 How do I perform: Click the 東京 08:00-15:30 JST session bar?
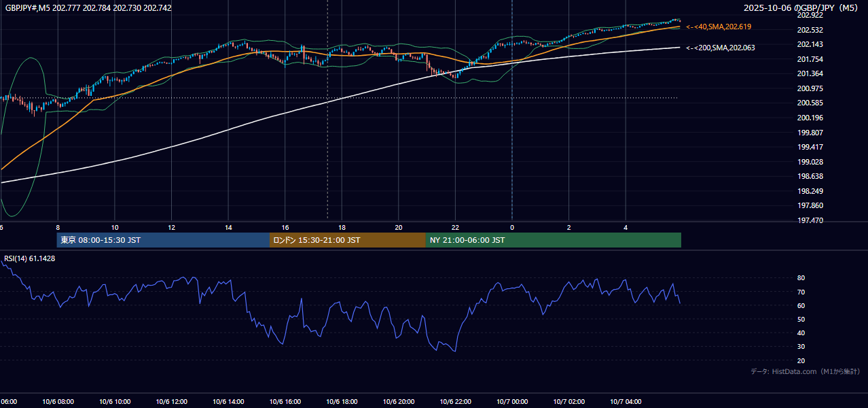point(163,240)
